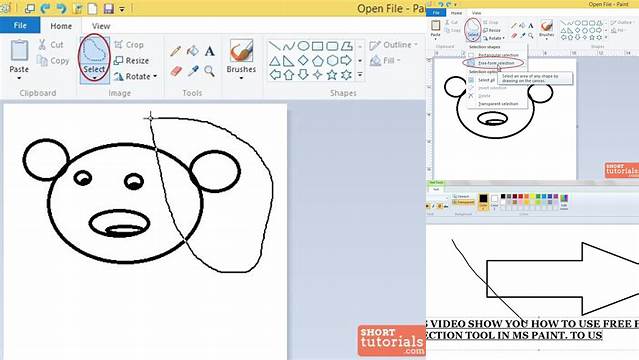Open the File menu tab
The width and height of the screenshot is (639, 360).
coord(20,25)
